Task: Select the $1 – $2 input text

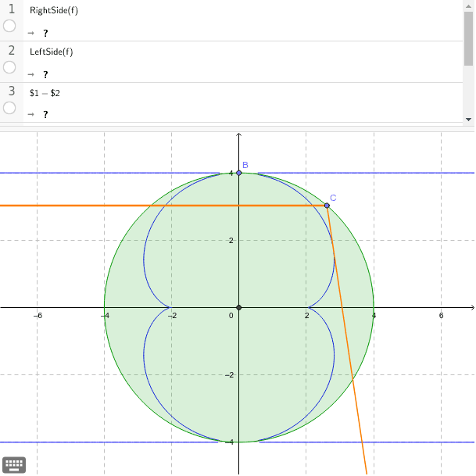Action: pos(45,93)
